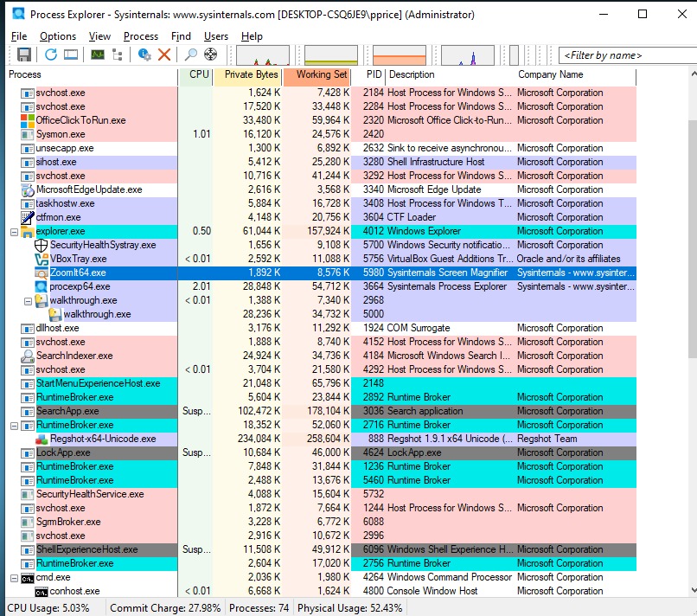Click the Process Explorer title bar icon
Image resolution: width=697 pixels, height=616 pixels.
[19, 14]
